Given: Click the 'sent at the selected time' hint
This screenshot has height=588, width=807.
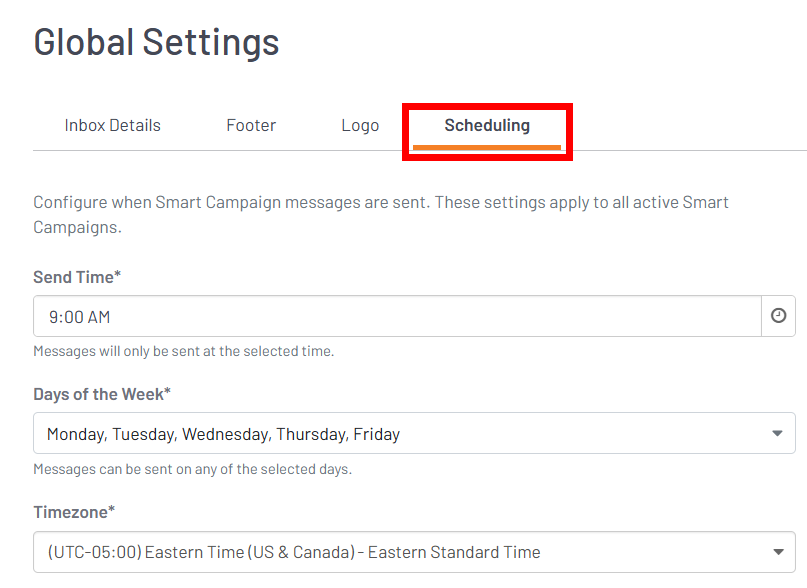Looking at the screenshot, I should pyautogui.click(x=183, y=351).
